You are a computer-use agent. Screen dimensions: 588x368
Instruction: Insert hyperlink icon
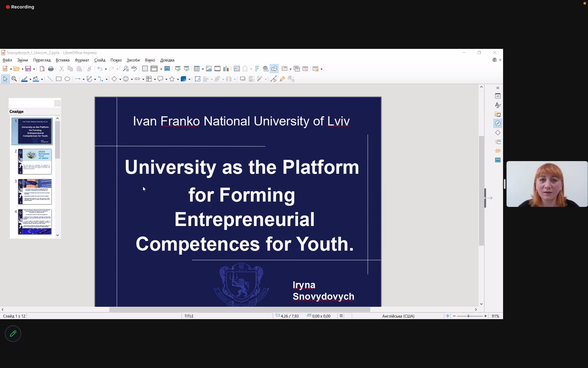266,69
